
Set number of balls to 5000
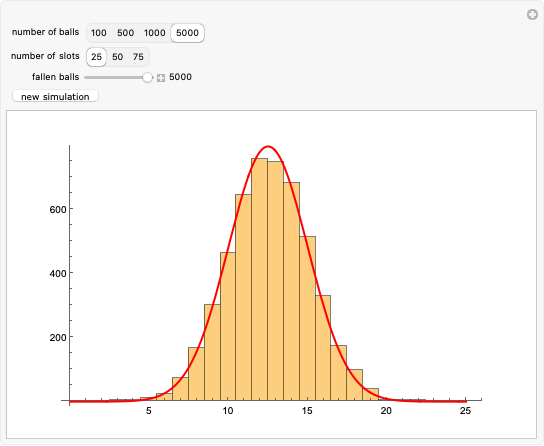click(187, 33)
